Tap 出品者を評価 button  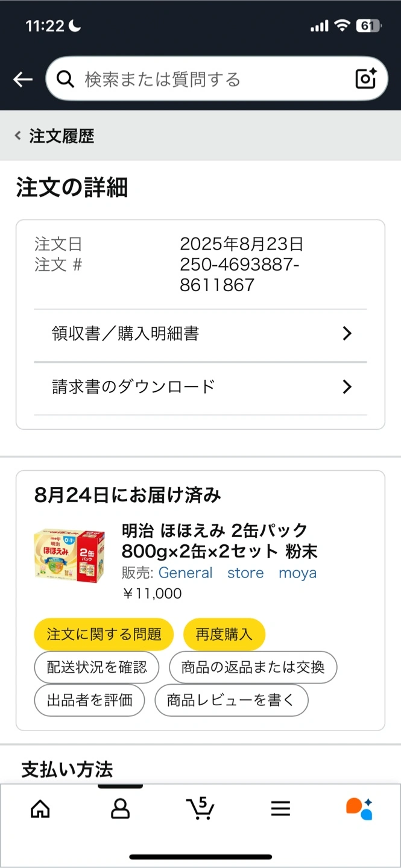click(x=89, y=700)
